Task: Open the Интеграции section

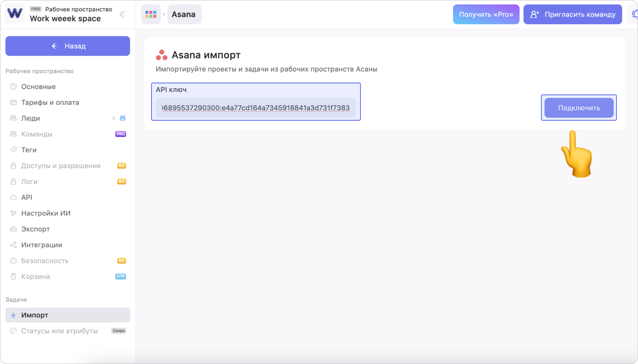Action: coord(42,245)
